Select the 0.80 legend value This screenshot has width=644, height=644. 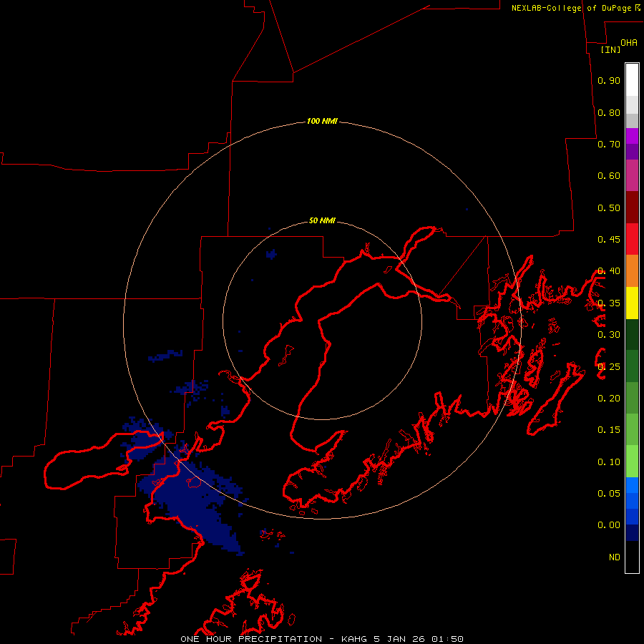click(x=609, y=112)
